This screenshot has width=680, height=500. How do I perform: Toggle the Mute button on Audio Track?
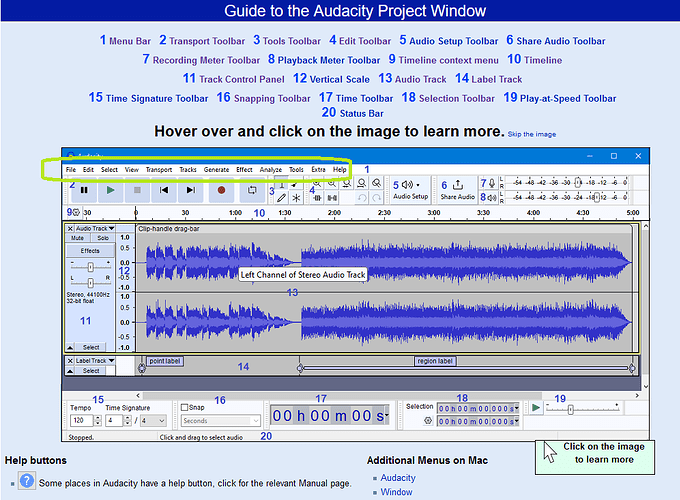click(78, 238)
